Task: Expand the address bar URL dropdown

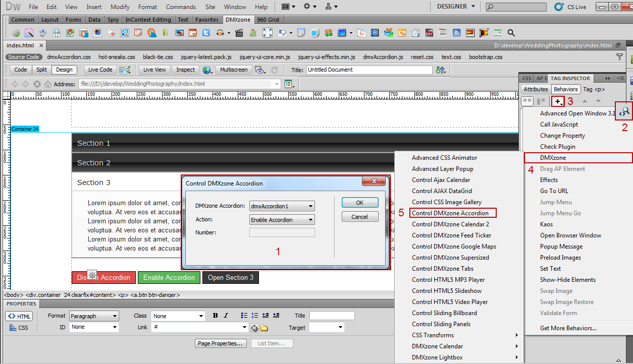Action: 276,84
